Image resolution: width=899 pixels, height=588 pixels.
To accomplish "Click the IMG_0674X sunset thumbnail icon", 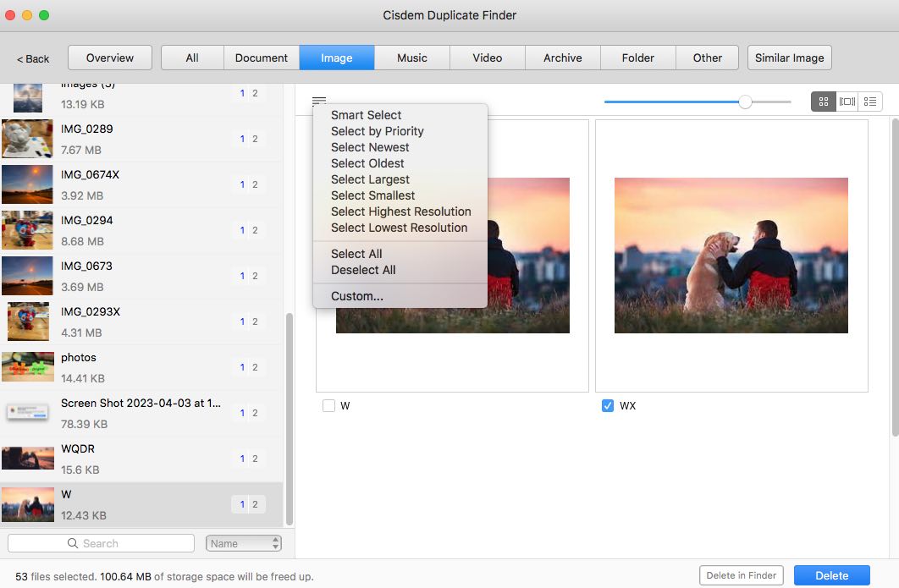I will click(28, 184).
